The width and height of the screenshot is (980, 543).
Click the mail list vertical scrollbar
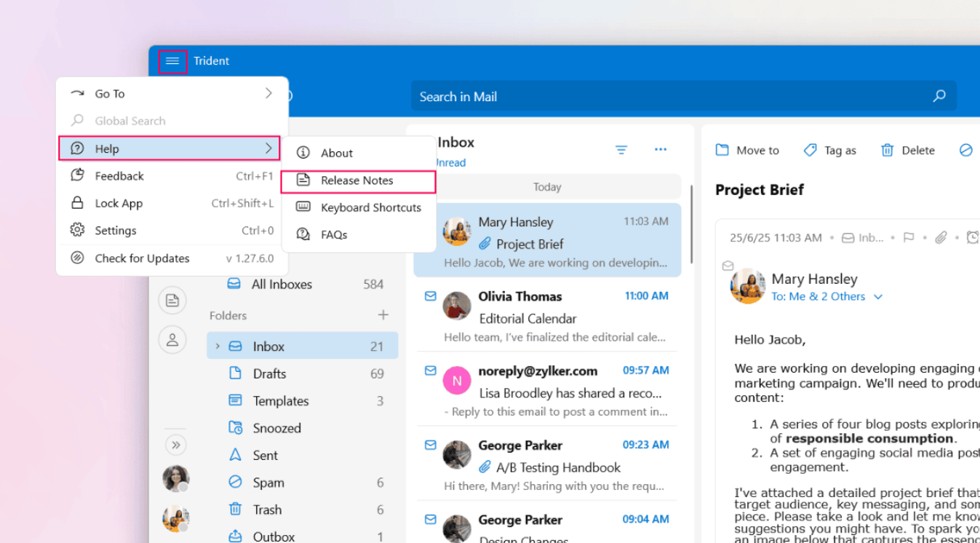691,224
